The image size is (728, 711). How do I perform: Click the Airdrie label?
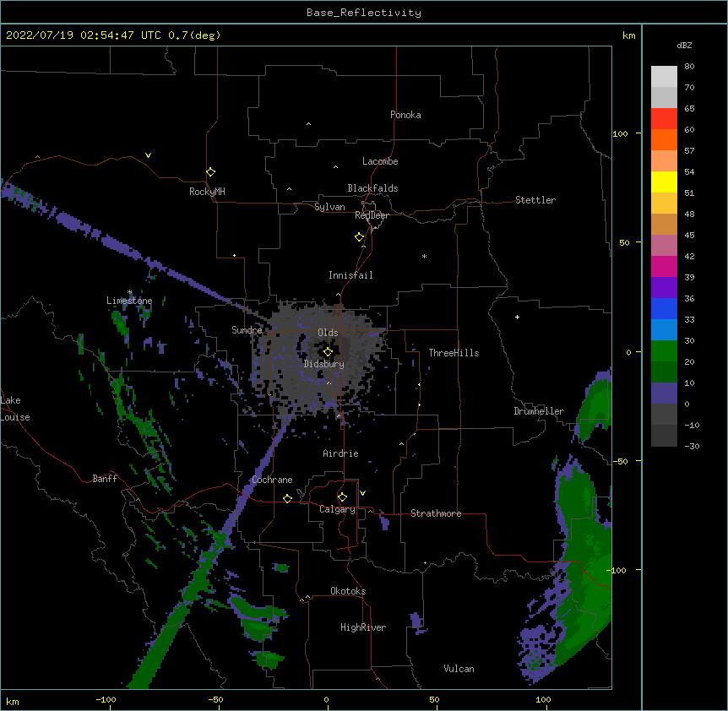tap(340, 453)
